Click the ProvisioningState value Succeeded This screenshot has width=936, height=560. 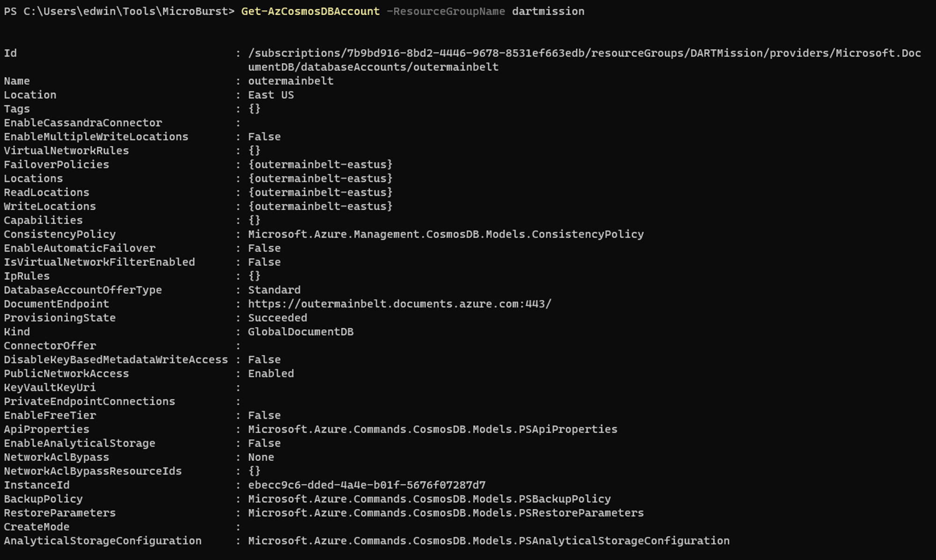(x=277, y=318)
